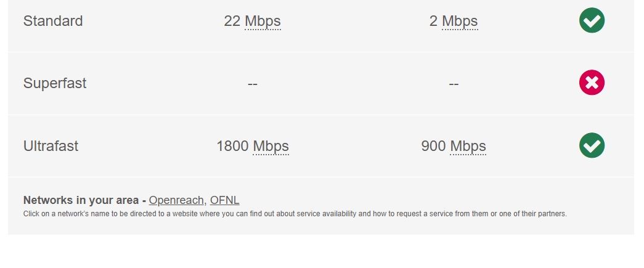The image size is (644, 268).
Task: Click the red cross icon for Superfast
Action: 592,83
